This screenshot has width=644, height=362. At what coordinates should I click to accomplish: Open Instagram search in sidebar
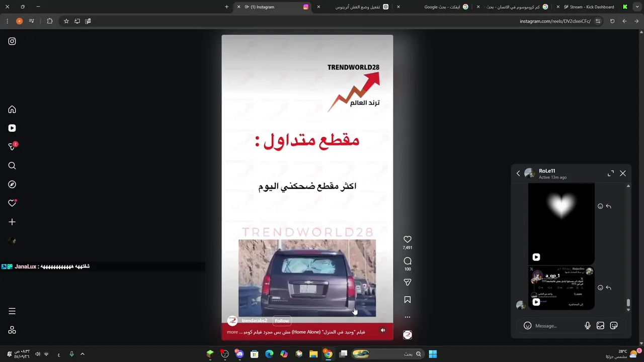[x=12, y=165]
